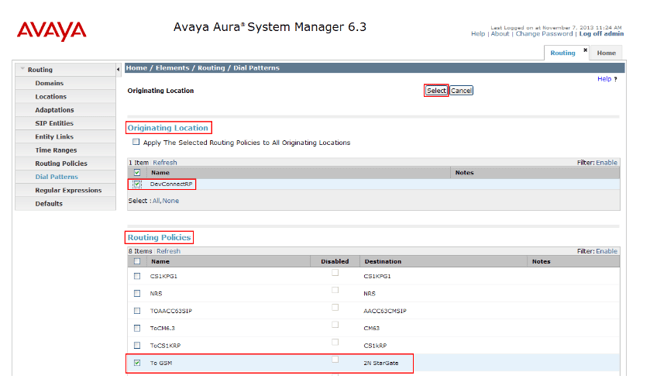Open the Help link in top header
Viewport: 650px width, 379px height.
click(478, 34)
